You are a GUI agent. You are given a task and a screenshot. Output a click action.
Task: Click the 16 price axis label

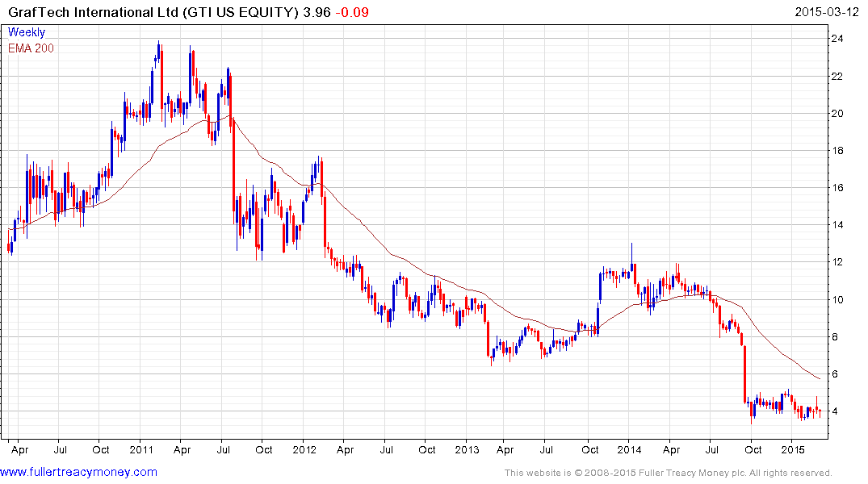tap(837, 187)
